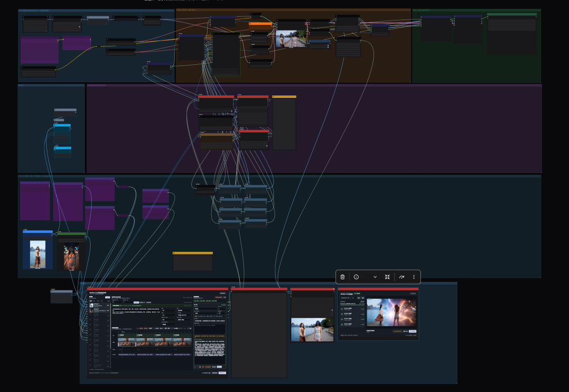Select fourth result row in lightning preview panel
Image resolution: width=569 pixels, height=392 pixels.
point(352,325)
